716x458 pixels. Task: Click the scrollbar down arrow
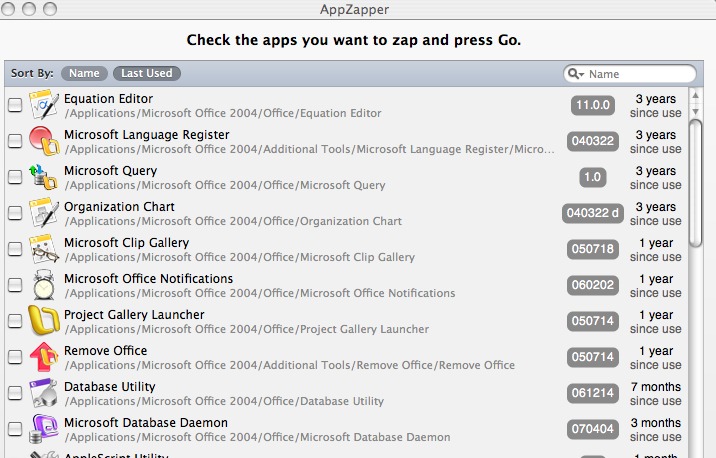point(695,111)
